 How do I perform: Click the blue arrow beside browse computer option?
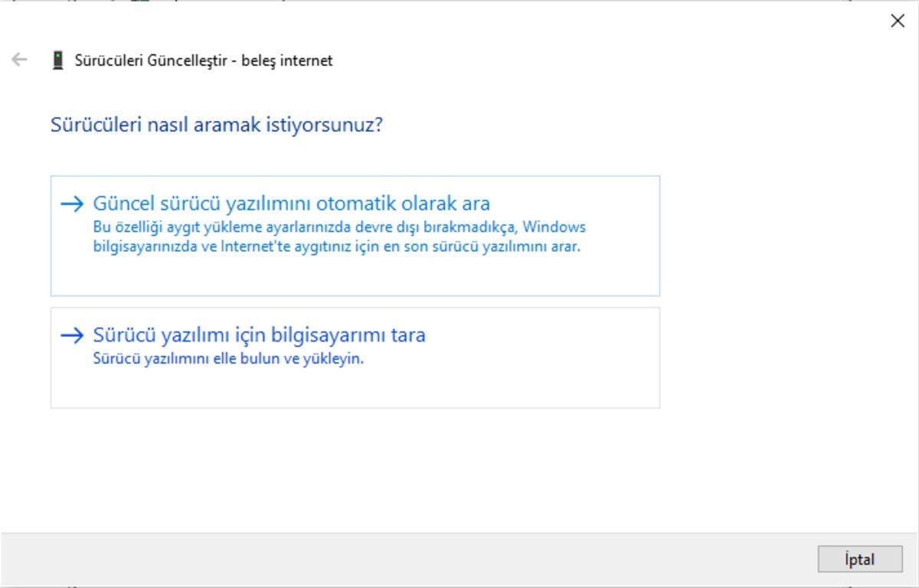(74, 335)
